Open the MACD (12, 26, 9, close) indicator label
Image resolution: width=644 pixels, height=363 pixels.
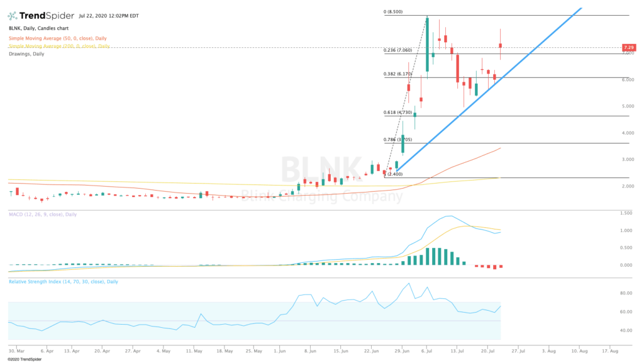click(43, 215)
